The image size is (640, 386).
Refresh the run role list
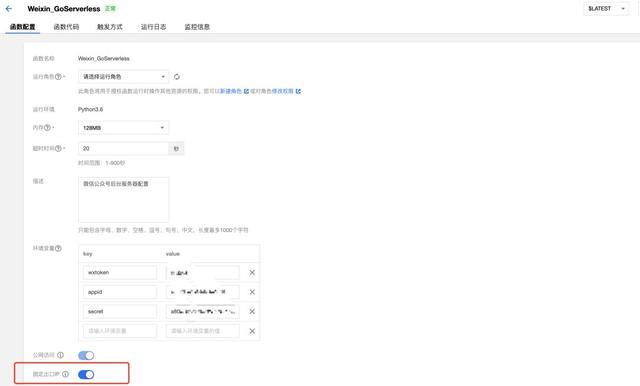(x=177, y=77)
